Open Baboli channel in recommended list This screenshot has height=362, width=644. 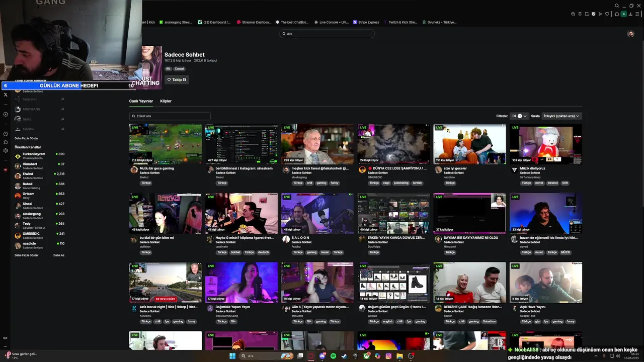tap(39, 186)
